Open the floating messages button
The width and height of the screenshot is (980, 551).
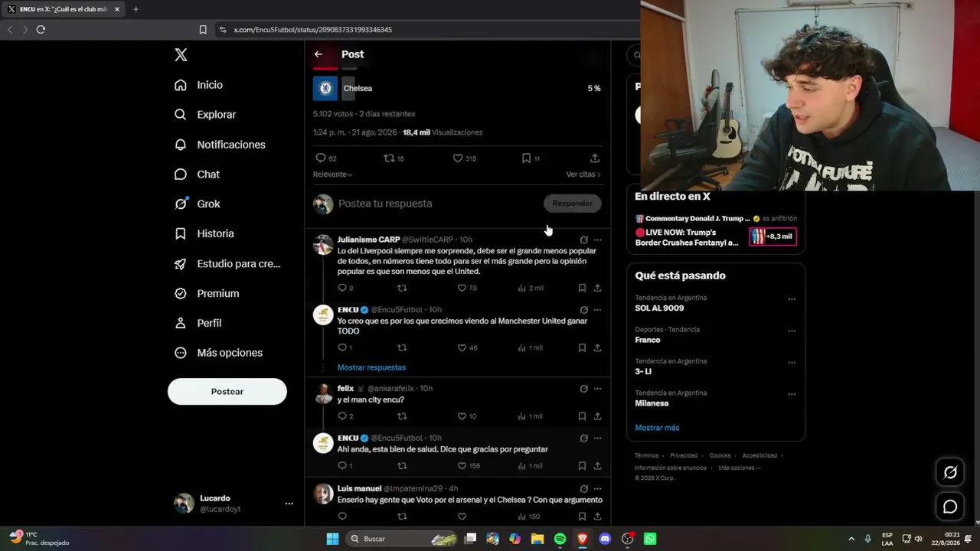(950, 507)
